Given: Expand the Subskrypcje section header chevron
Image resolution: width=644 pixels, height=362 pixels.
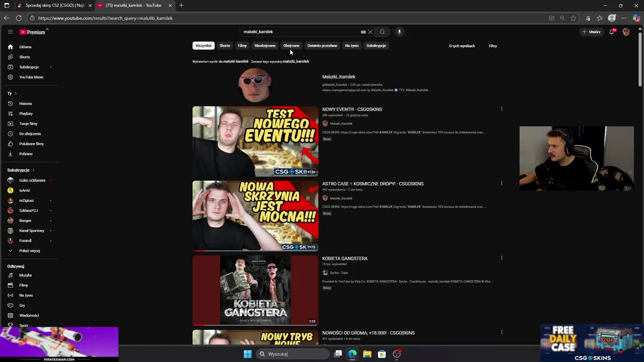Looking at the screenshot, I should (33, 170).
